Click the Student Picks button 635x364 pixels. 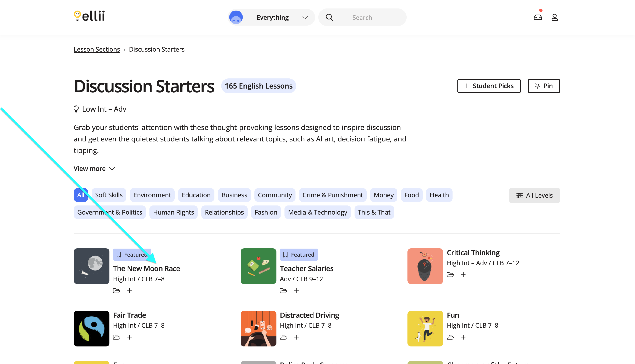coord(489,86)
